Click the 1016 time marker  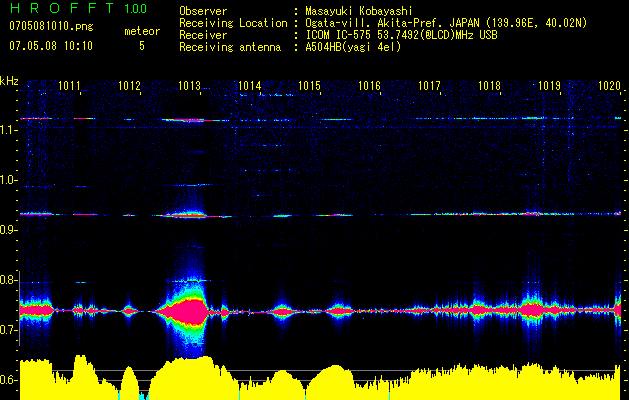(x=369, y=86)
